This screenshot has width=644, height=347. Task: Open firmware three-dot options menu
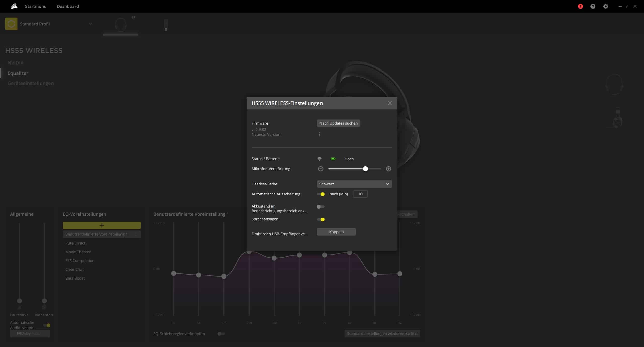click(x=319, y=134)
